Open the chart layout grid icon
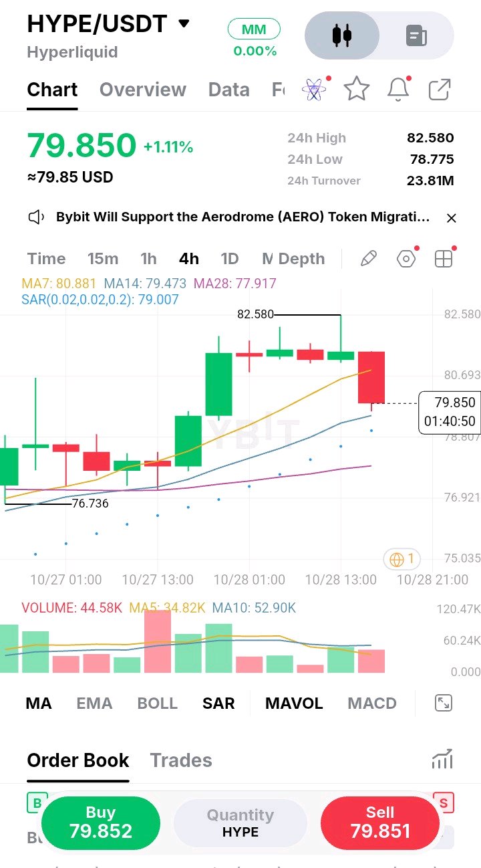Viewport: 481px width, 868px height. pos(444,259)
